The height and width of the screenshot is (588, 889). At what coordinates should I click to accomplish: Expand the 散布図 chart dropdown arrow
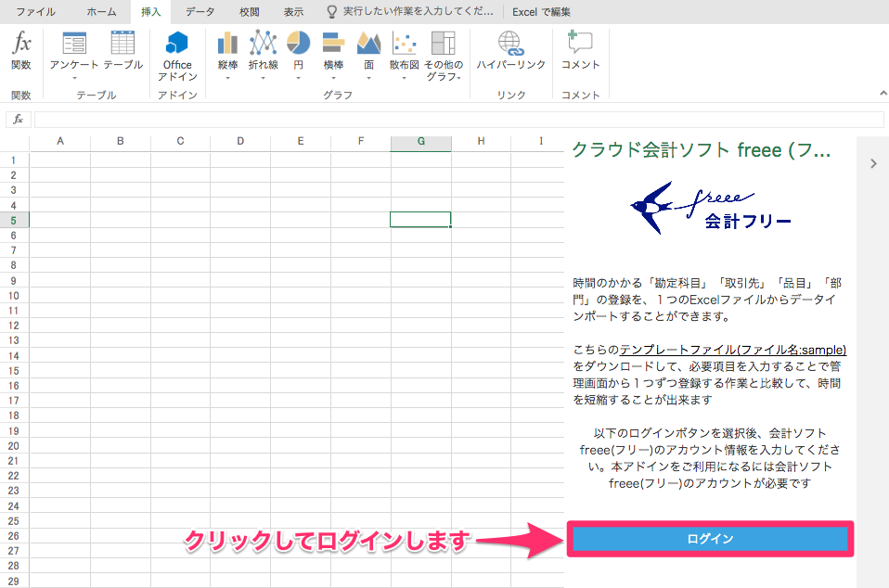[405, 78]
